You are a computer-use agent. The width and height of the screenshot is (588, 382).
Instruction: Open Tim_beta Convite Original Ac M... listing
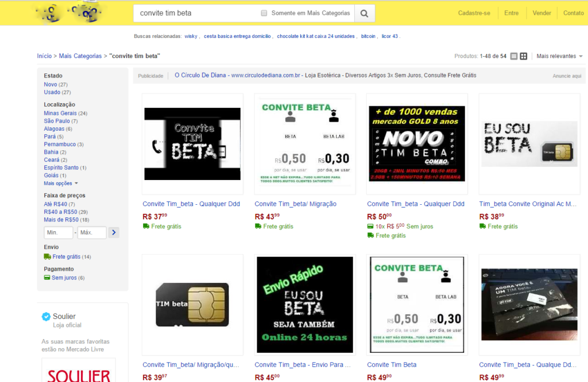(528, 204)
